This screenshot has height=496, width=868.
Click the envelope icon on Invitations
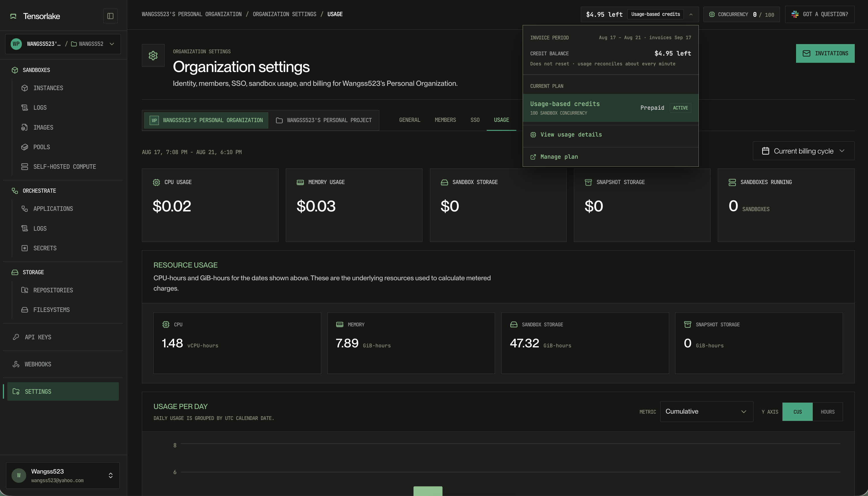coord(806,54)
